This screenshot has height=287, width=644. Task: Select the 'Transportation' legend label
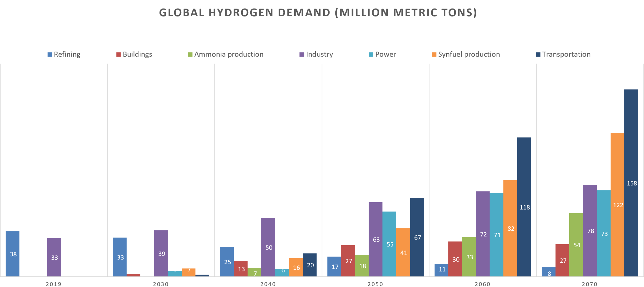click(x=566, y=54)
